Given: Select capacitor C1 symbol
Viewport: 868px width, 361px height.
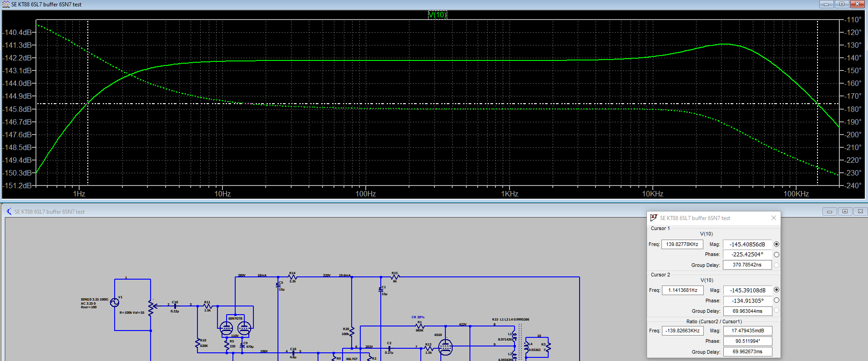Looking at the screenshot, I should pos(381,291).
